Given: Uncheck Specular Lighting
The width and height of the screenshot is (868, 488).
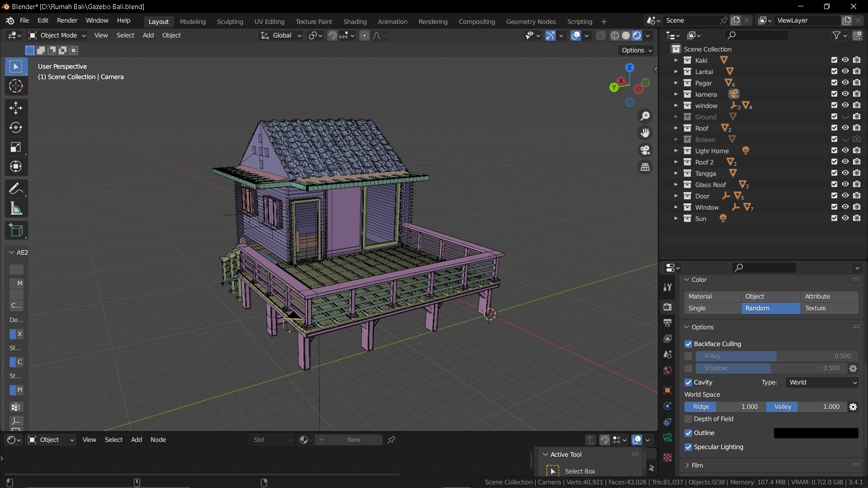Looking at the screenshot, I should click(688, 447).
